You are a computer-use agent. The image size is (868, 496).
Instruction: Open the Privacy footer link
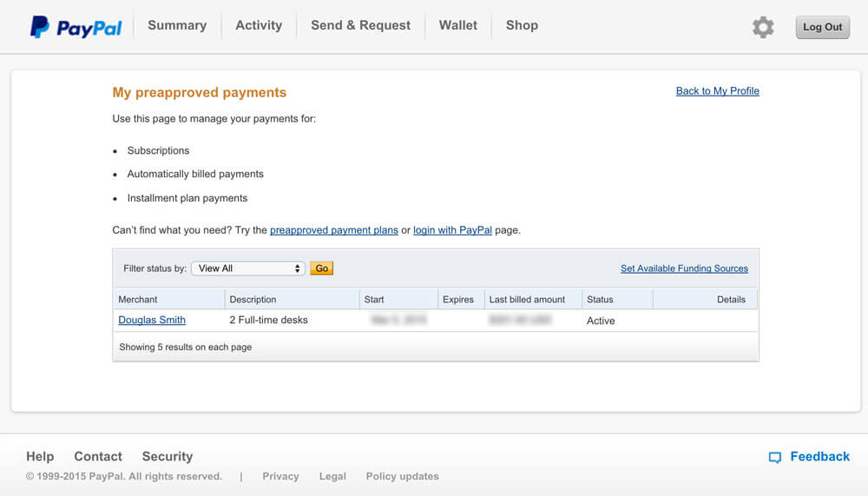pyautogui.click(x=280, y=477)
